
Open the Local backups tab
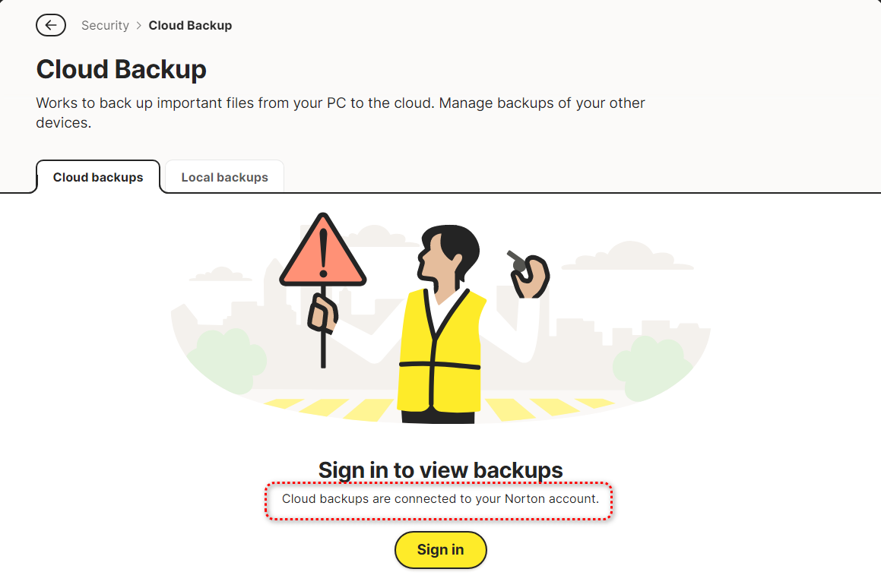coord(224,178)
